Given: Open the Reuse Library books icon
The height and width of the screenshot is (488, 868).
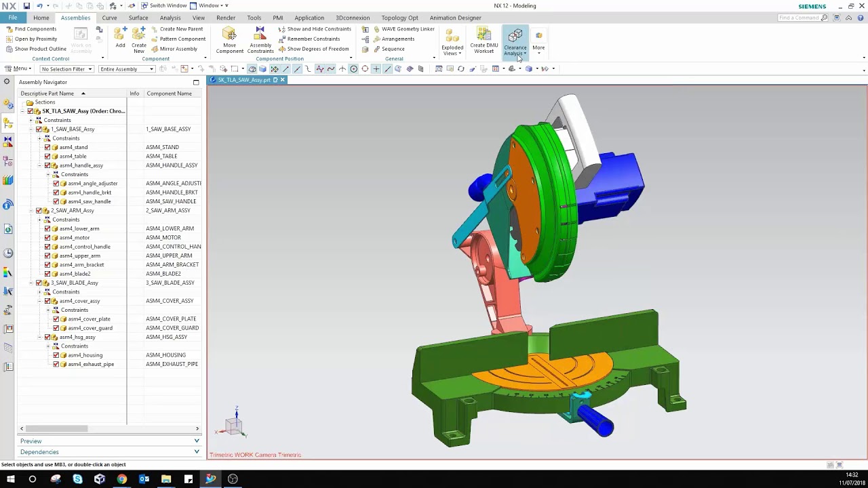Looking at the screenshot, I should click(8, 180).
